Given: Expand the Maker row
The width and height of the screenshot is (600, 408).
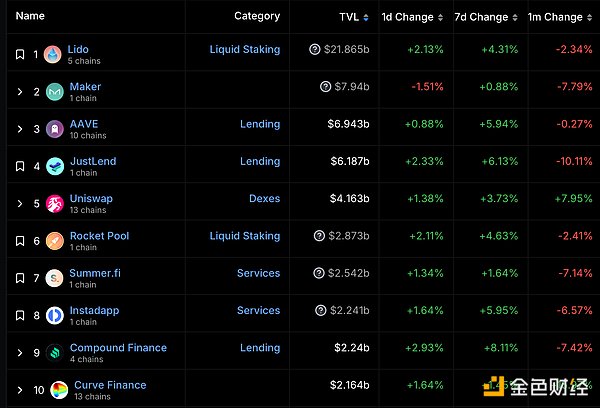Looking at the screenshot, I should 19,92.
